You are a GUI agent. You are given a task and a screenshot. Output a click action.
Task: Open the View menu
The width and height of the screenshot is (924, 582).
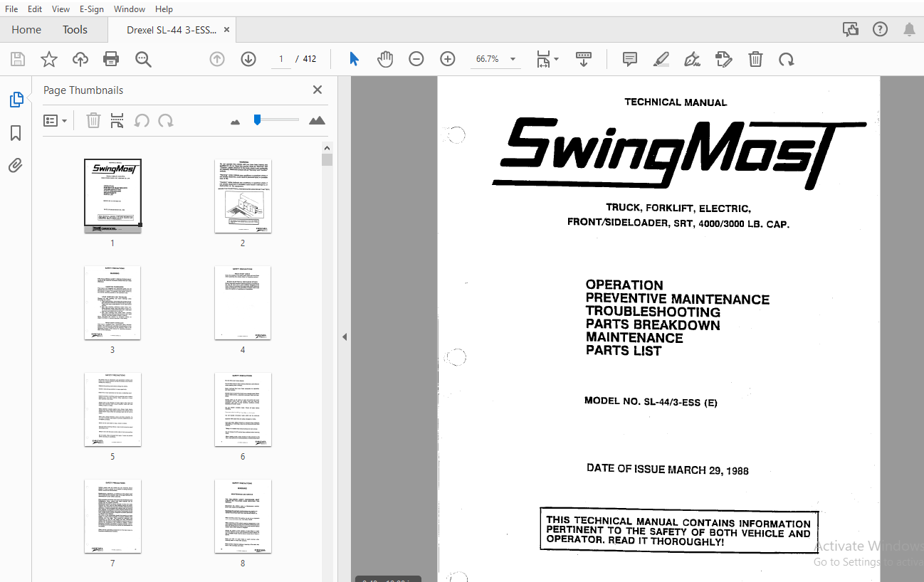61,9
